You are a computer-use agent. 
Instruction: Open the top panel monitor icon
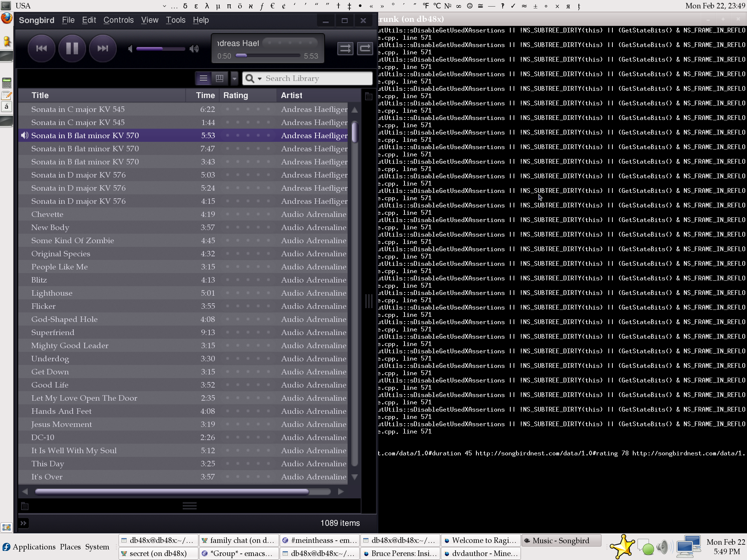(6, 5)
